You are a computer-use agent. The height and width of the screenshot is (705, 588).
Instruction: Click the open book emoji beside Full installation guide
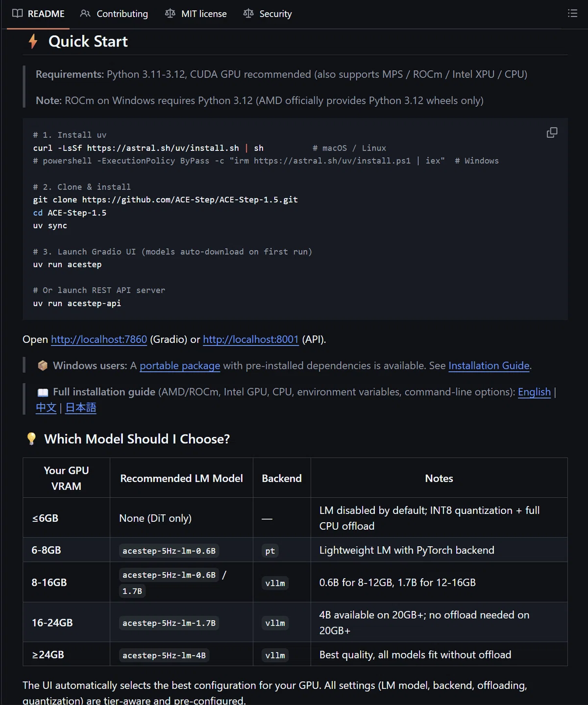pyautogui.click(x=43, y=392)
